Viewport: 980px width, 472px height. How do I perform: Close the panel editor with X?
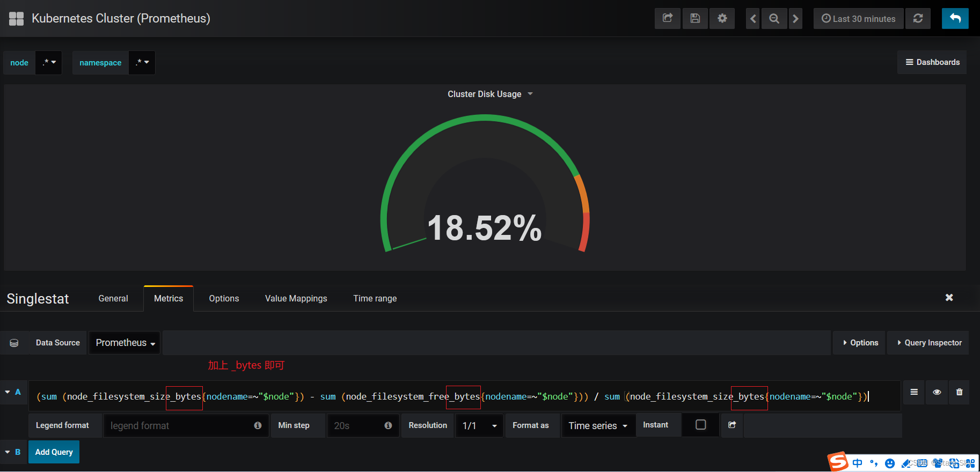pyautogui.click(x=949, y=297)
